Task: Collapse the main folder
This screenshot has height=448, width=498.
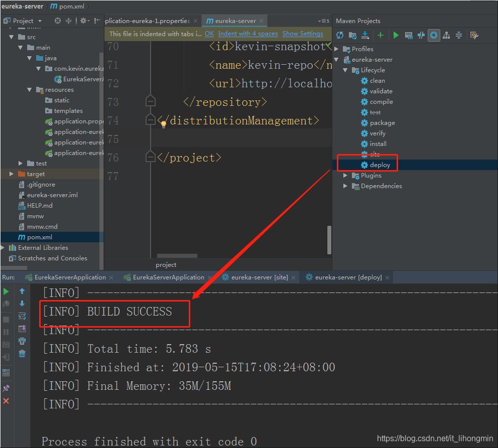Action: 20,48
